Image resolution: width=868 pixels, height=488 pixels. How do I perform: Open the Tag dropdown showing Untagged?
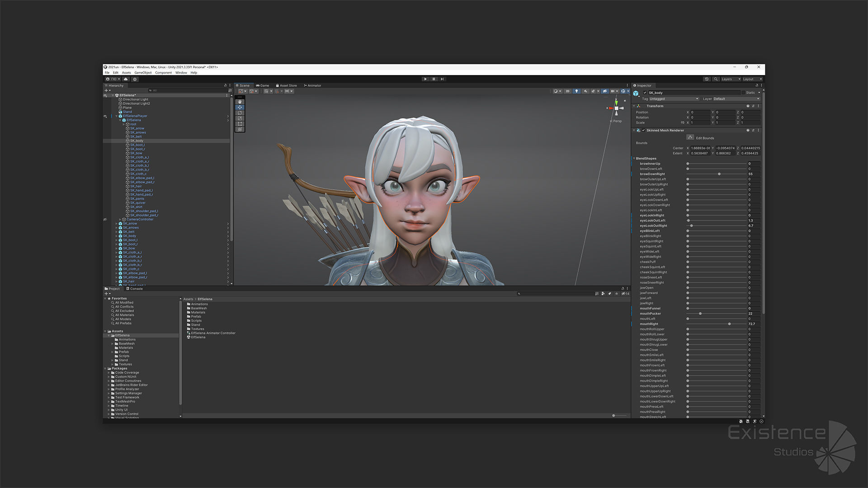click(x=674, y=99)
